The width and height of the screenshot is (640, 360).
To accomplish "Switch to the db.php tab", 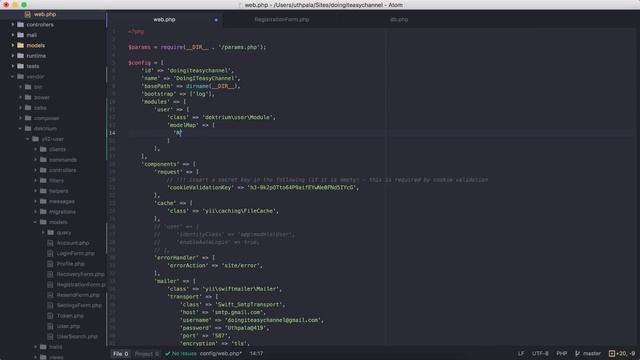I will point(399,20).
